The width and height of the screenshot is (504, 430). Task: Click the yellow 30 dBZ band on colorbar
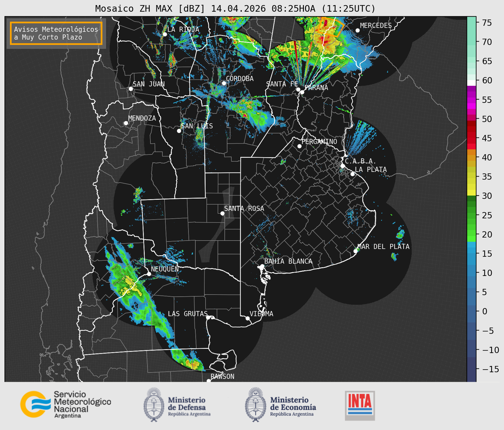[471, 193]
